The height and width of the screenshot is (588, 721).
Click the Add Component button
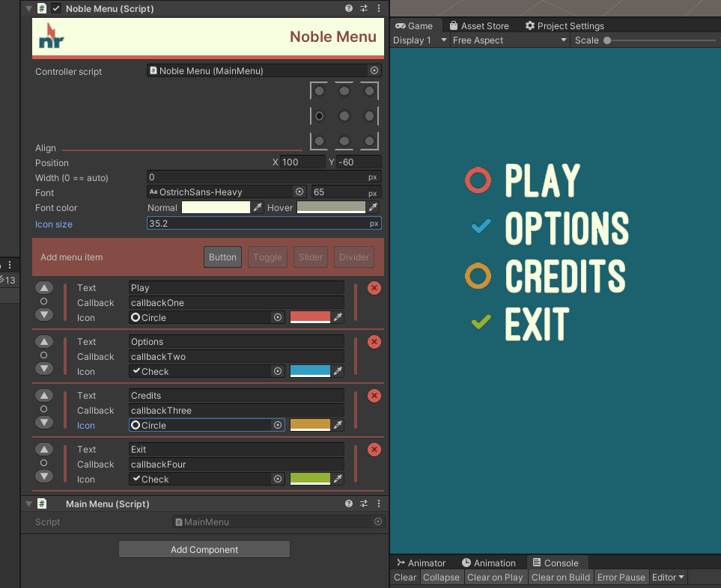point(204,548)
